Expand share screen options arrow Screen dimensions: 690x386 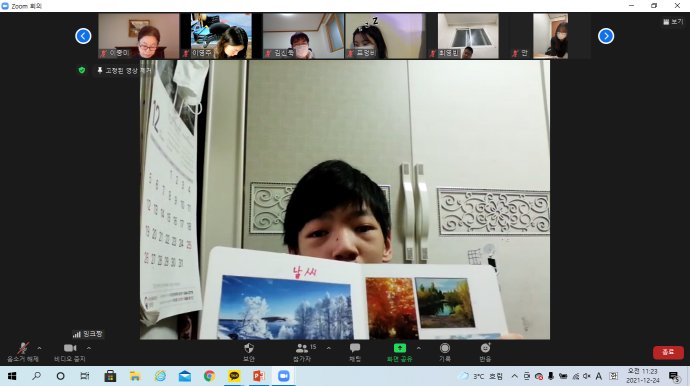coord(418,348)
